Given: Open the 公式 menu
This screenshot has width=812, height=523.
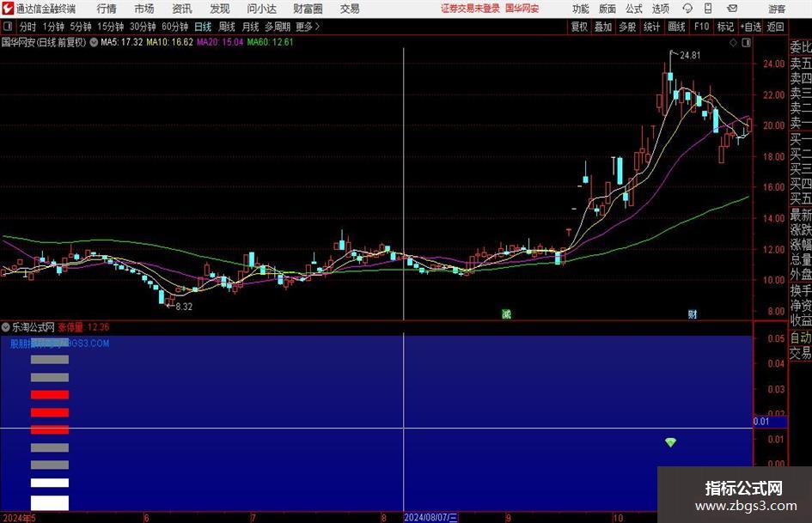Looking at the screenshot, I should (x=634, y=9).
